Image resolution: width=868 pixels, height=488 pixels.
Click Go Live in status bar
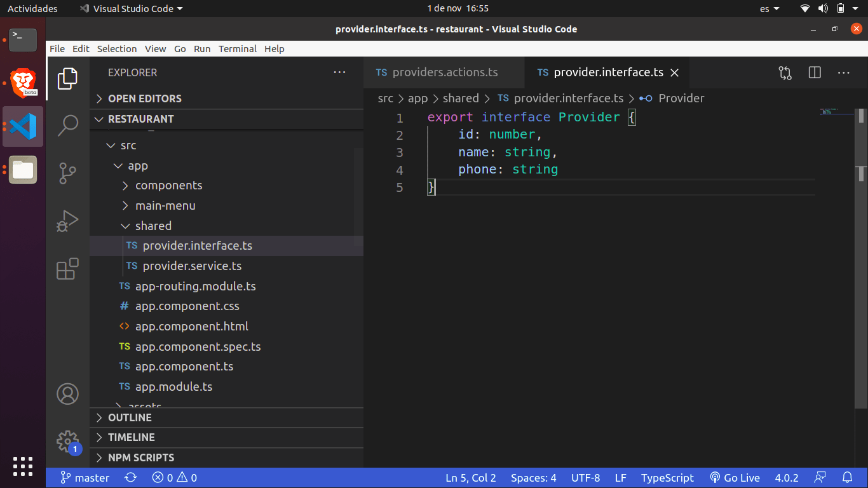(x=735, y=478)
